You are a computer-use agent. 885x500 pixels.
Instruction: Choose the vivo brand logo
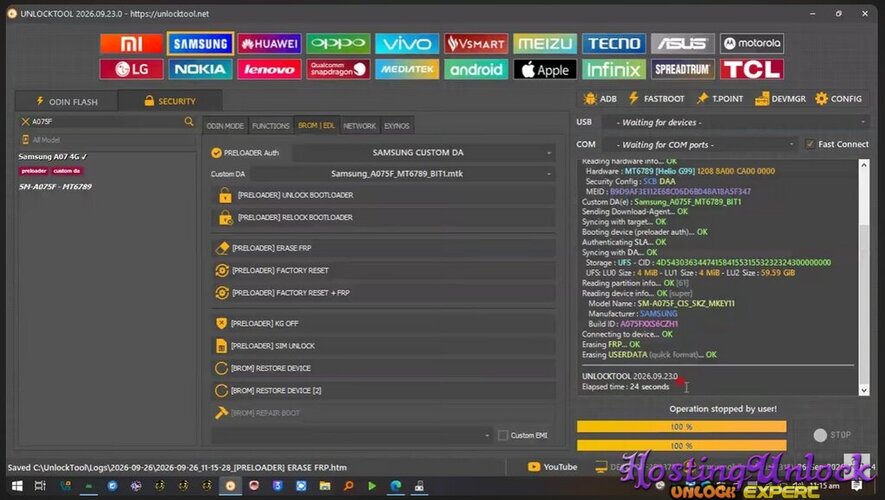tap(407, 43)
